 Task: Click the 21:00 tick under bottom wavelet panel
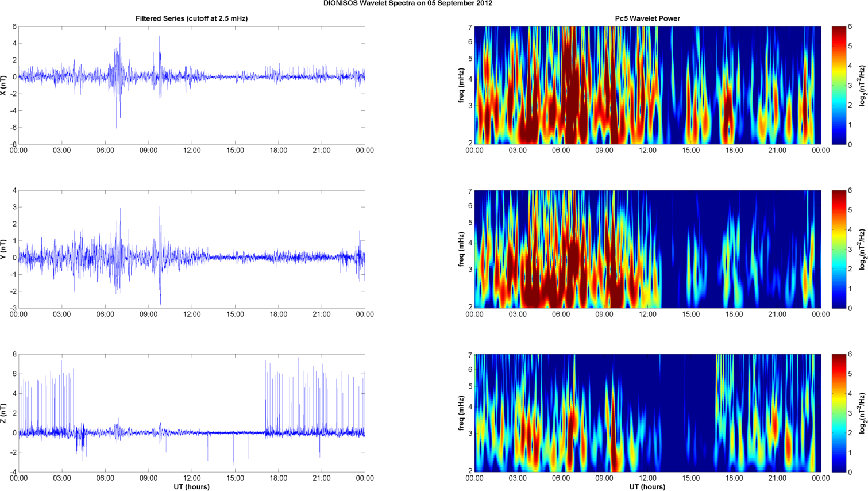point(778,478)
